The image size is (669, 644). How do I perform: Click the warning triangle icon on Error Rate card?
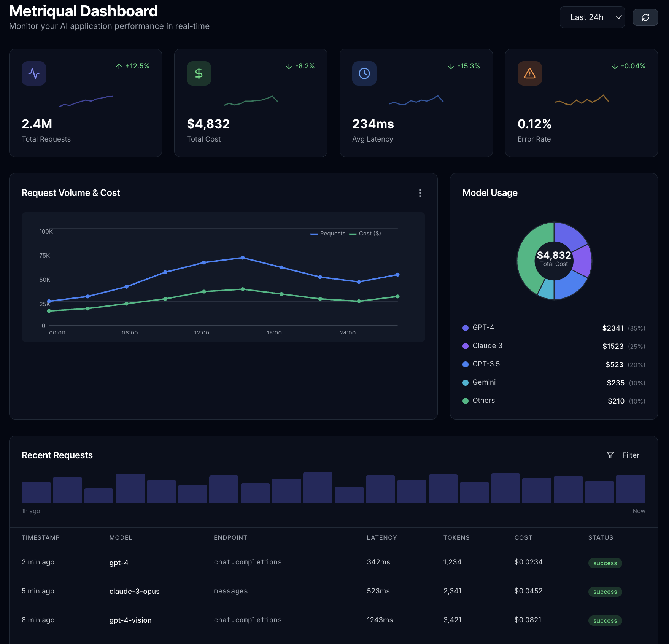click(x=529, y=73)
